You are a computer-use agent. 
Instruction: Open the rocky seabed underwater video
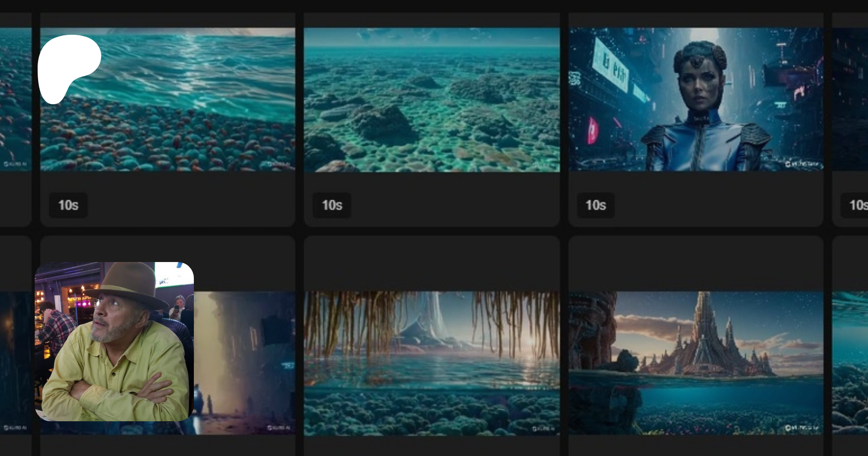432,99
